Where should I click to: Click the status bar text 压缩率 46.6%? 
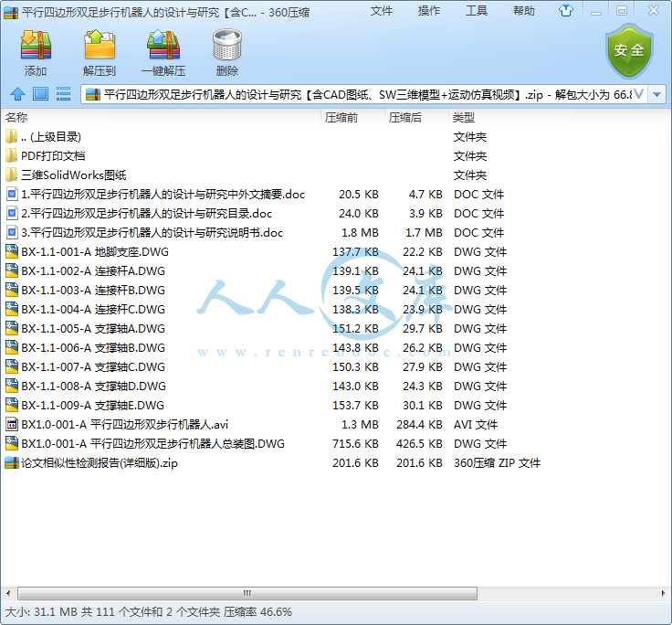point(257,611)
